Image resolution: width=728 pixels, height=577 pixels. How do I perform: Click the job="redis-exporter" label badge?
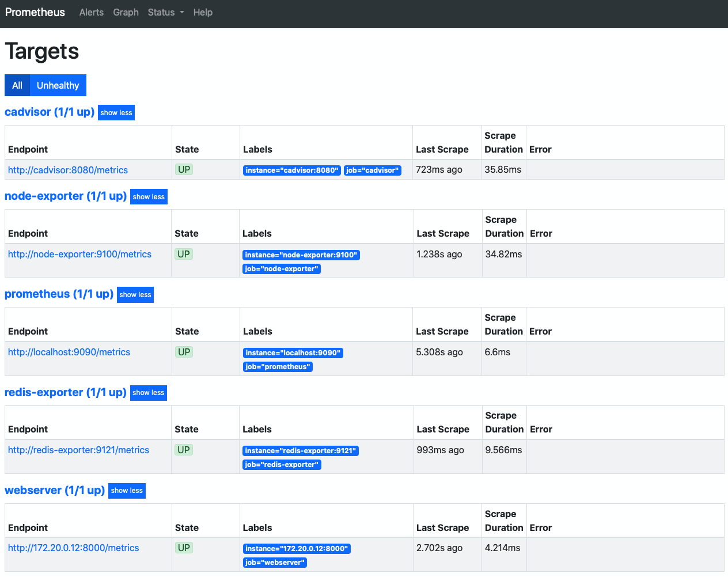[282, 465]
